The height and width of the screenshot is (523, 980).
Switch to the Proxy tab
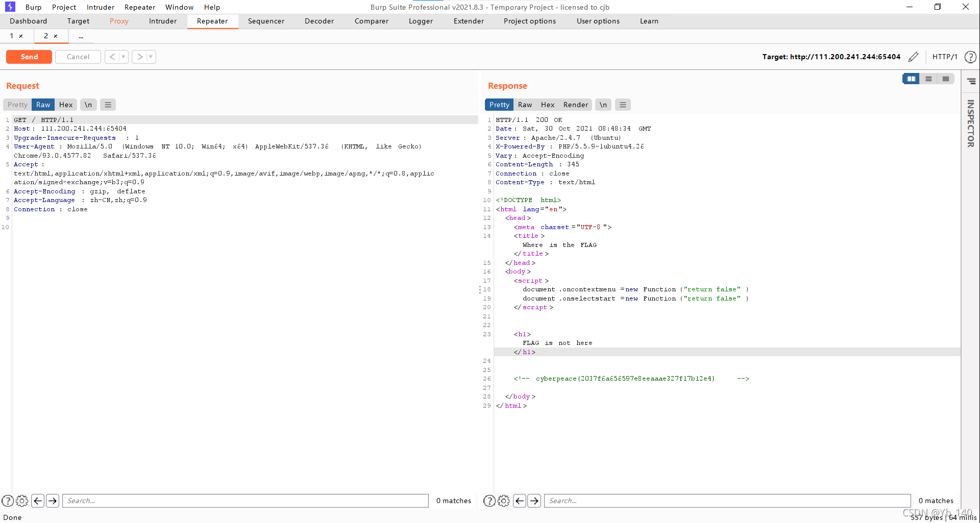[119, 21]
